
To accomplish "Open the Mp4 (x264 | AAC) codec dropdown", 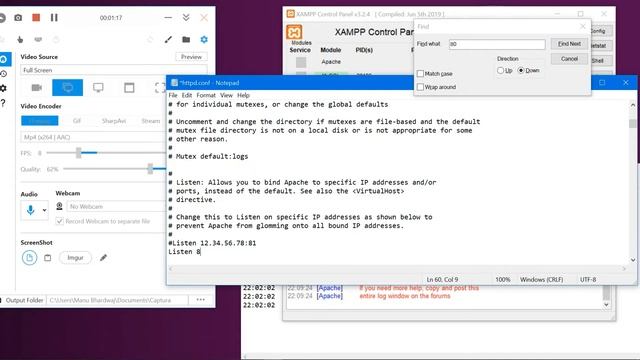I will [93, 137].
